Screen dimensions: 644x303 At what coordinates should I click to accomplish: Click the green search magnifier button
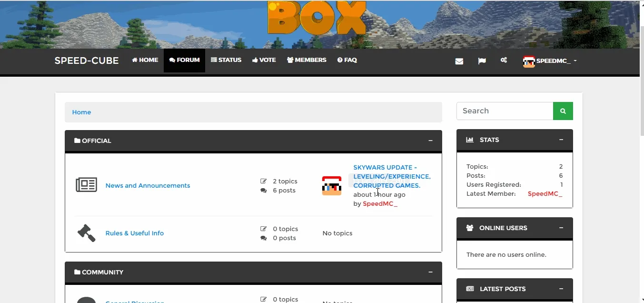pos(563,111)
